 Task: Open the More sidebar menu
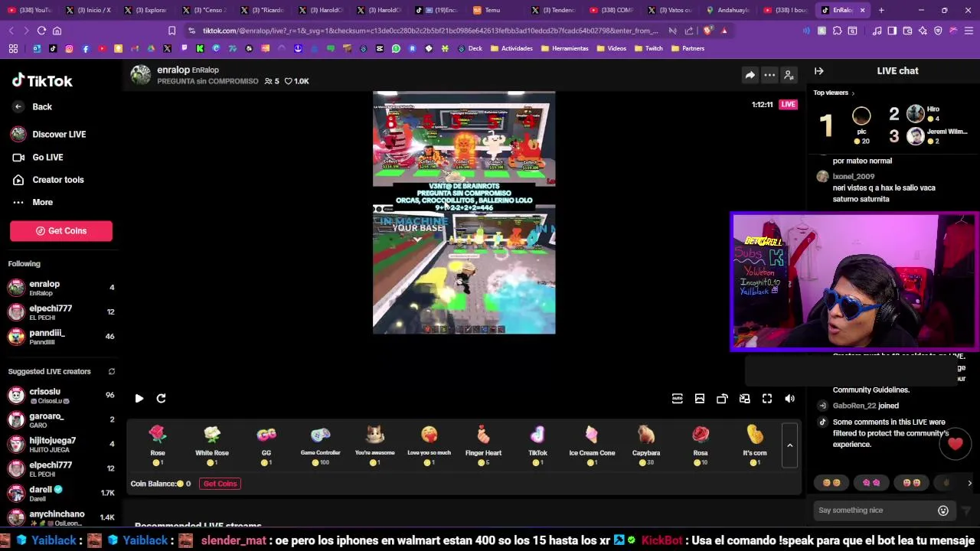33,202
